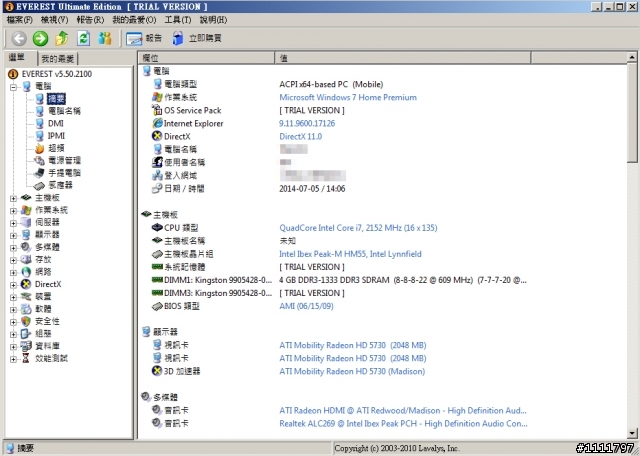The image size is (640, 456).
Task: Open the 說明(H) help menu
Action: (213, 20)
